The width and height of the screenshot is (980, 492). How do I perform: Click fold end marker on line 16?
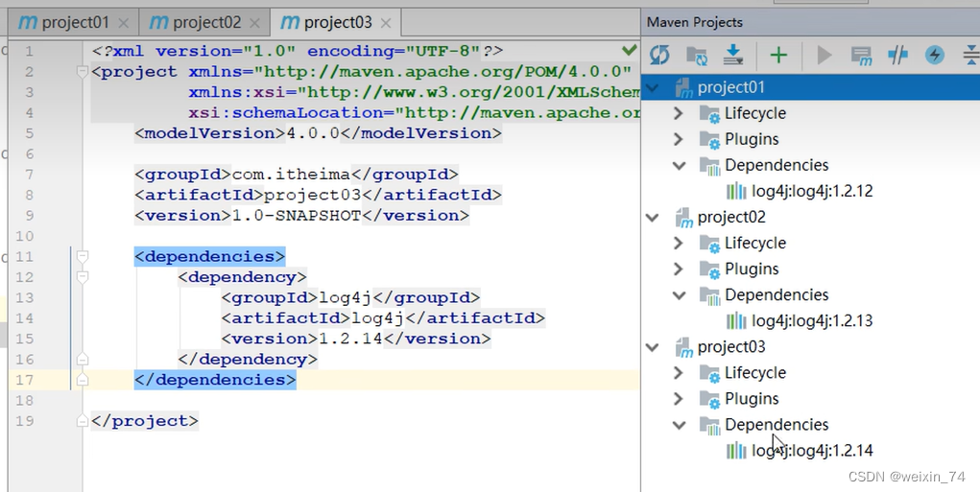[x=82, y=359]
